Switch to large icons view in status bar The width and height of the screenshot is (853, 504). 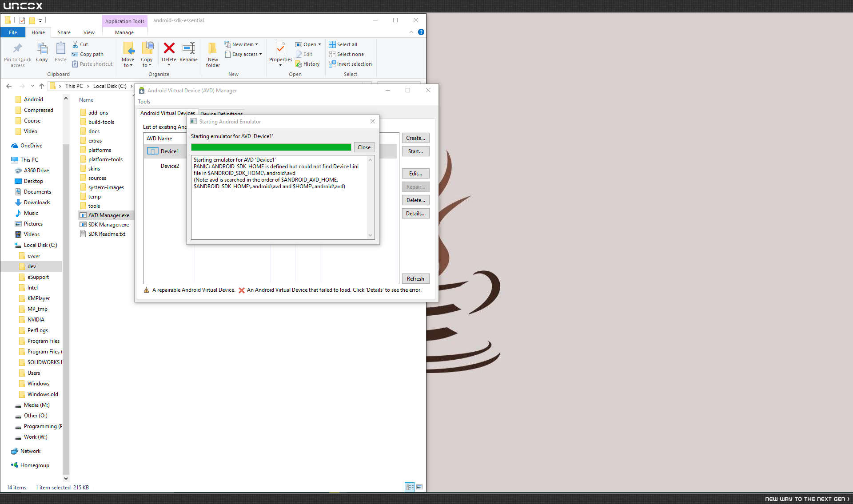click(419, 487)
